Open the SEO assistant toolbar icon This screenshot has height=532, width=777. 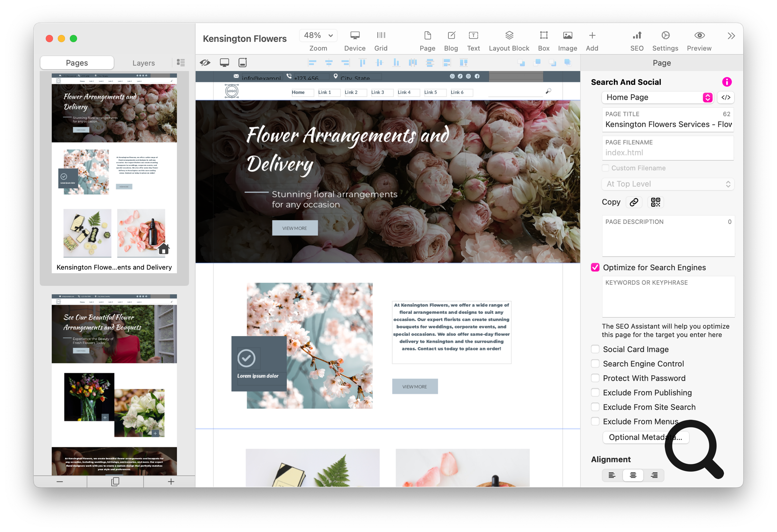(x=636, y=36)
